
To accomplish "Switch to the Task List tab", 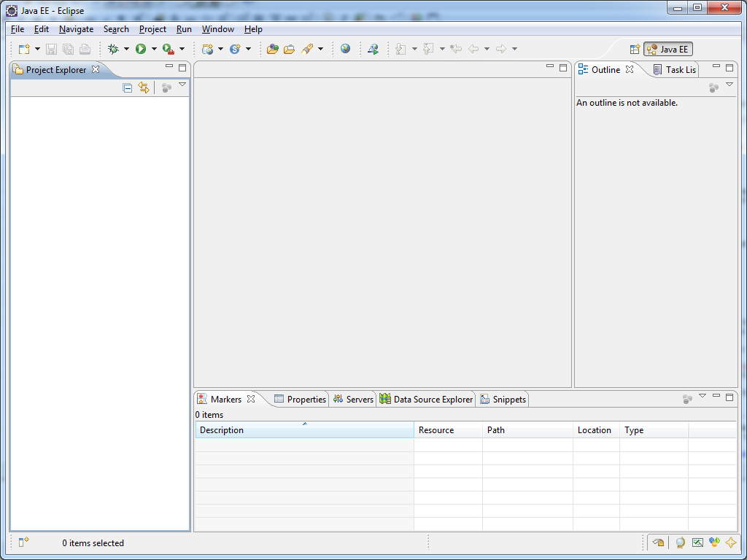I will tap(675, 69).
